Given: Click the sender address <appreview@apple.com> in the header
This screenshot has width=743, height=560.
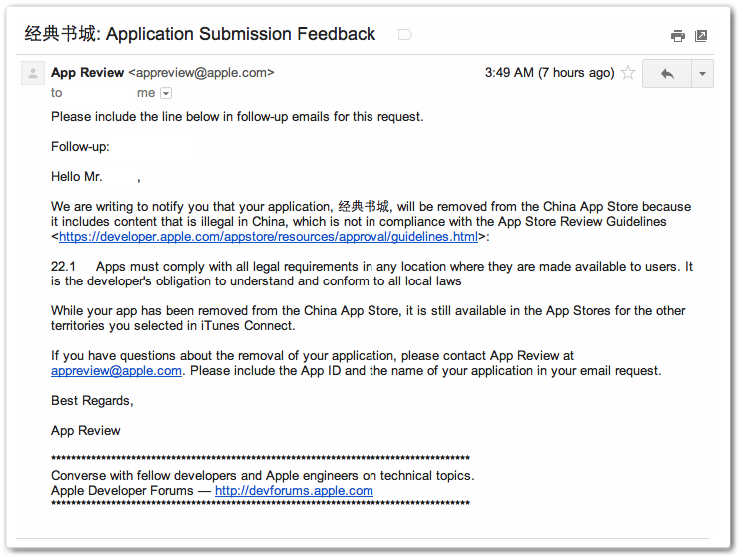Looking at the screenshot, I should click(201, 73).
